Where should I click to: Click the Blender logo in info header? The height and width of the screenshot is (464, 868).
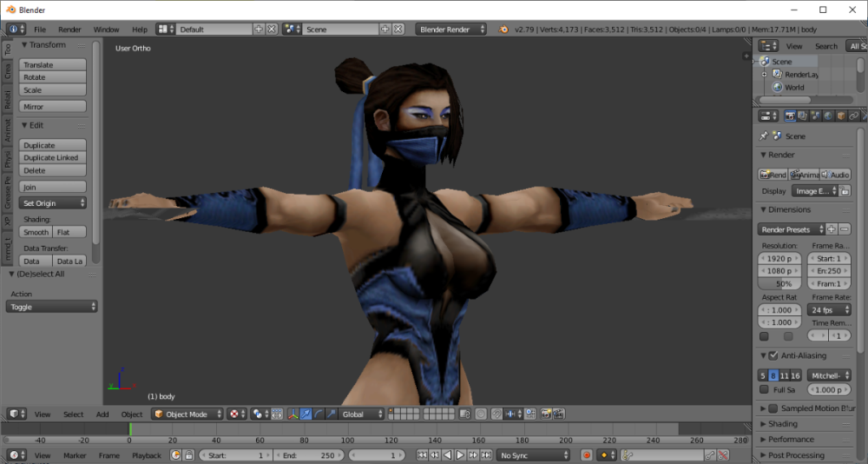tap(503, 29)
